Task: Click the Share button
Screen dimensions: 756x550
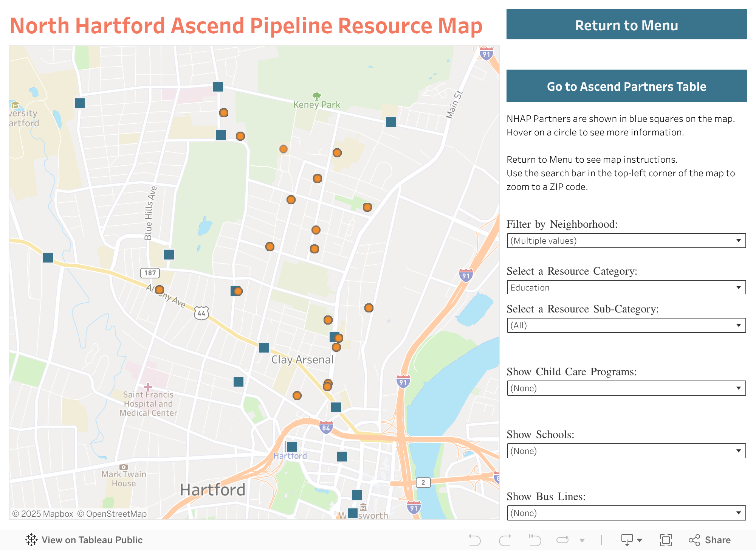Action: tap(710, 540)
